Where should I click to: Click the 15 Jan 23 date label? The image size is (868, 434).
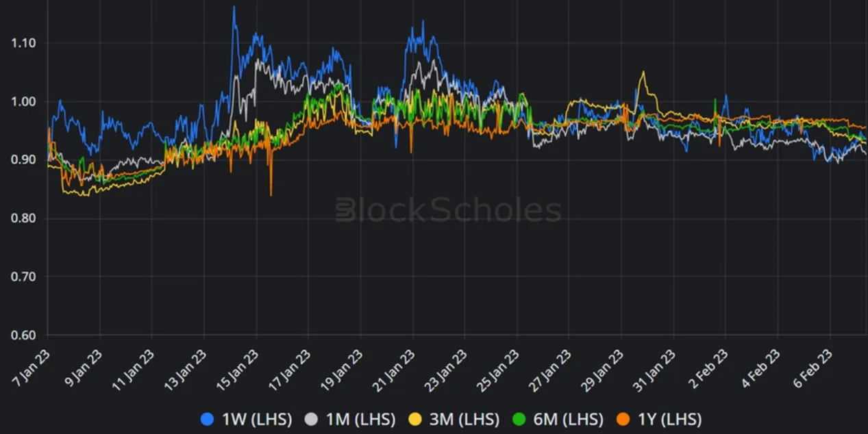[x=238, y=371]
